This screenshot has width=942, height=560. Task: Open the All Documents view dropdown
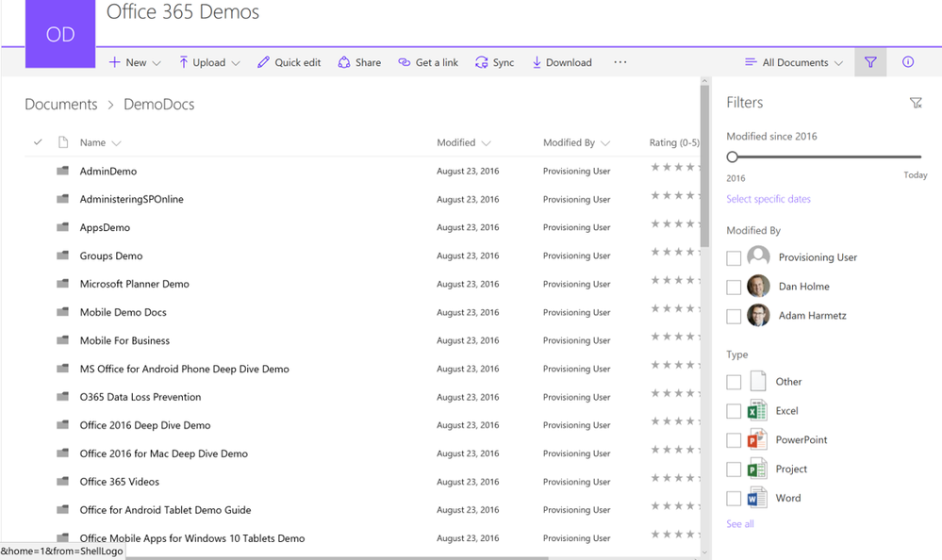(794, 62)
